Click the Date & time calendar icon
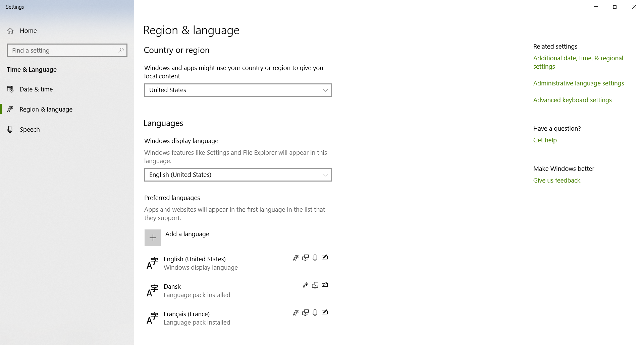The height and width of the screenshot is (345, 644). [x=10, y=89]
